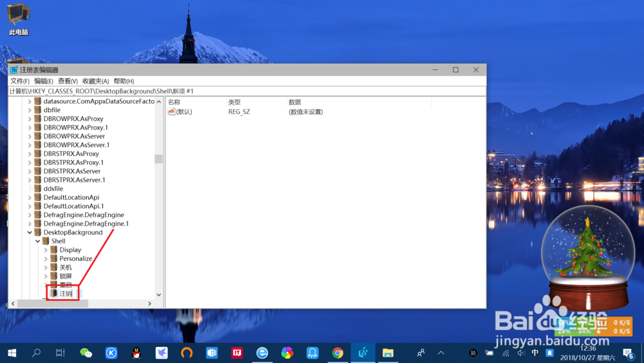
Task: Open taskbar search
Action: click(36, 353)
